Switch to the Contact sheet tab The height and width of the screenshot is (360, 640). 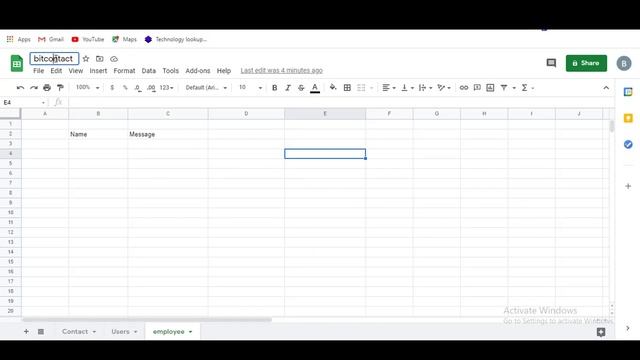pyautogui.click(x=75, y=331)
